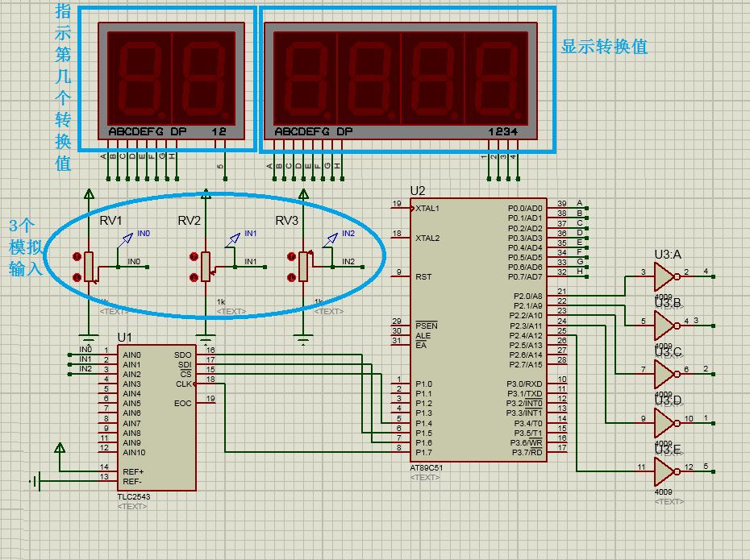Click RV2's lower red adjust button

(x=194, y=277)
